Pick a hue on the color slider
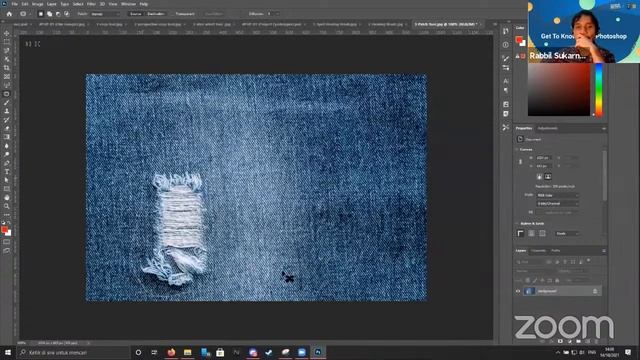640x360 pixels. pyautogui.click(x=599, y=90)
